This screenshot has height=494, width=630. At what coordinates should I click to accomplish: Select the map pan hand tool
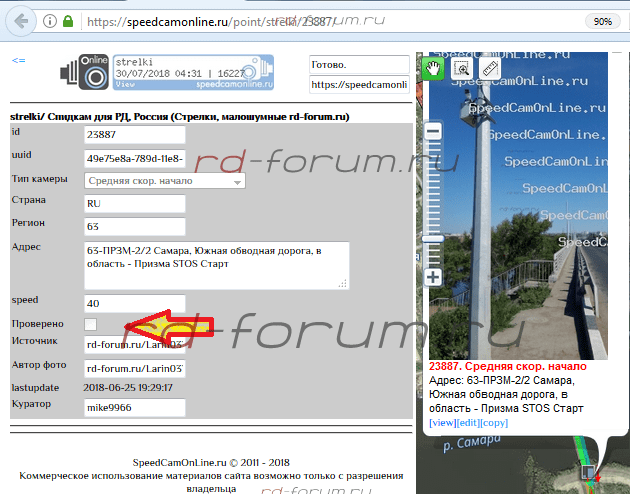click(x=434, y=68)
